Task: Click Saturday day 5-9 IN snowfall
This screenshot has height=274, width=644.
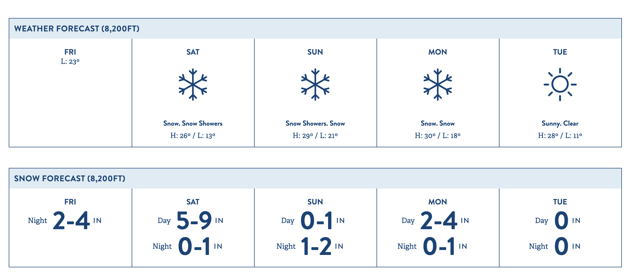Action: (x=191, y=220)
